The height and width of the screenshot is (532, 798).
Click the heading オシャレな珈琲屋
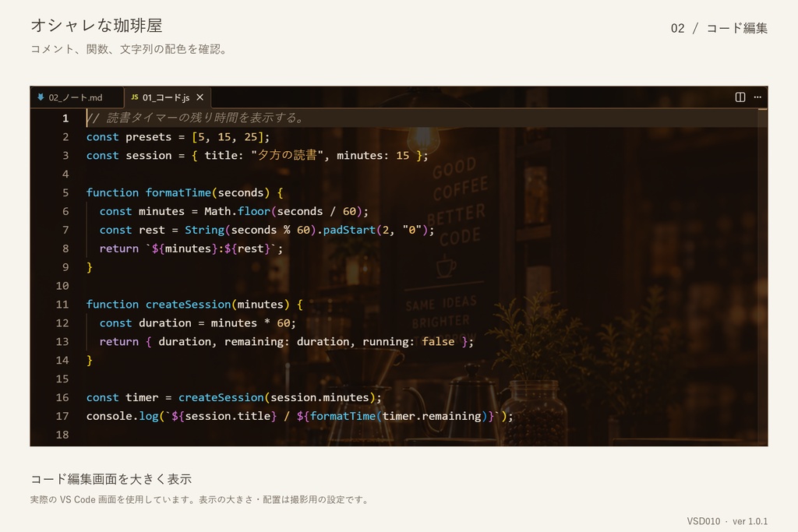pos(97,26)
